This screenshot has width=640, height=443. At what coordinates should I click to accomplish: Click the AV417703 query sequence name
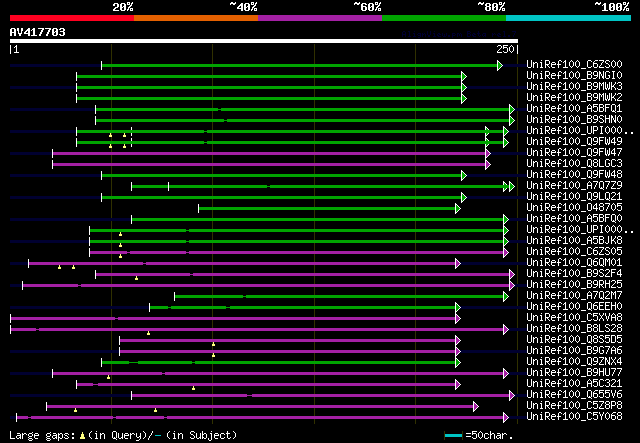click(38, 32)
